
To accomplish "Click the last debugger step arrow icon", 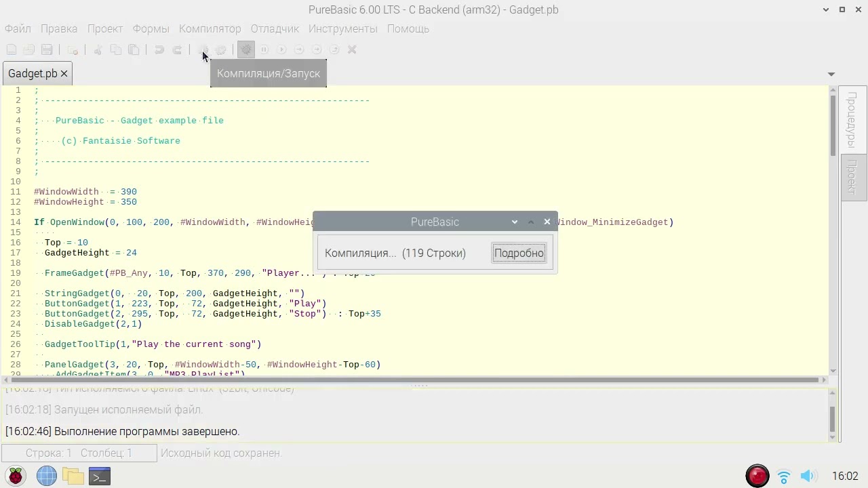I will [x=334, y=49].
